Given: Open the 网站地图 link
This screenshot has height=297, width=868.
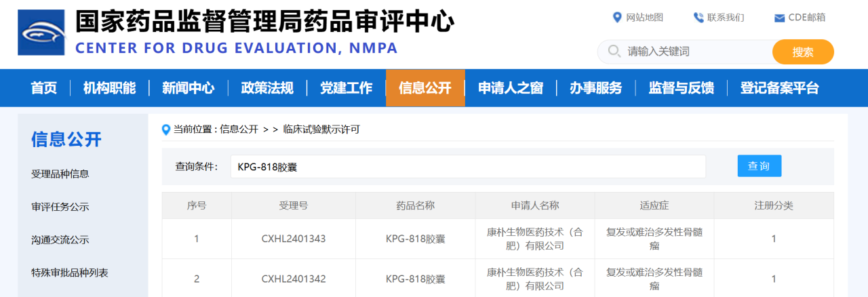Looking at the screenshot, I should [644, 18].
